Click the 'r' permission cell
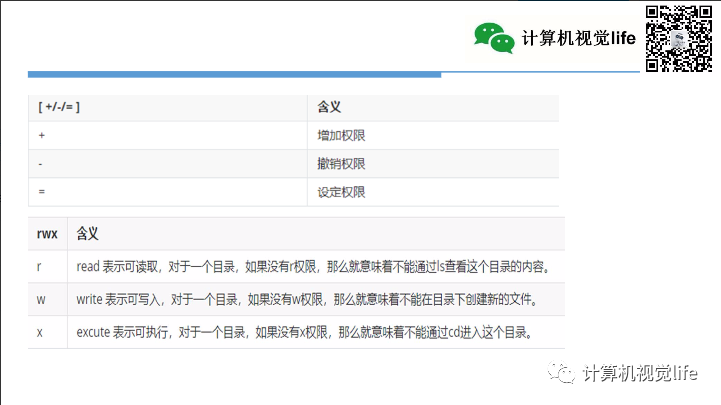The image size is (721, 405). coord(47,267)
